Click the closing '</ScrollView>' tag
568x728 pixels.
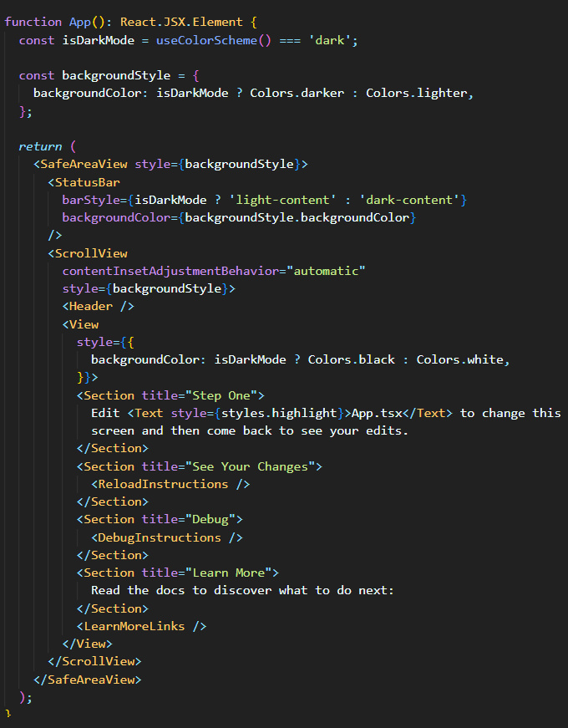94,662
